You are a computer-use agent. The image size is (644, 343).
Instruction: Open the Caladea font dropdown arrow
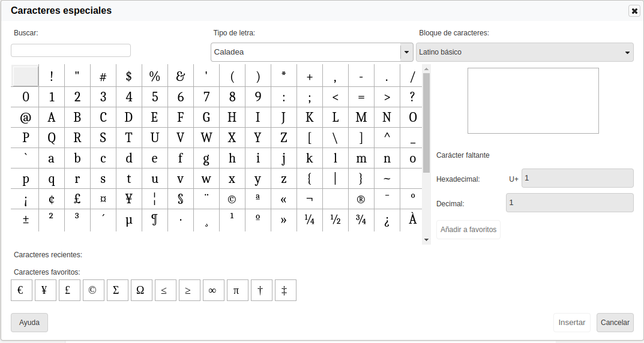point(406,52)
